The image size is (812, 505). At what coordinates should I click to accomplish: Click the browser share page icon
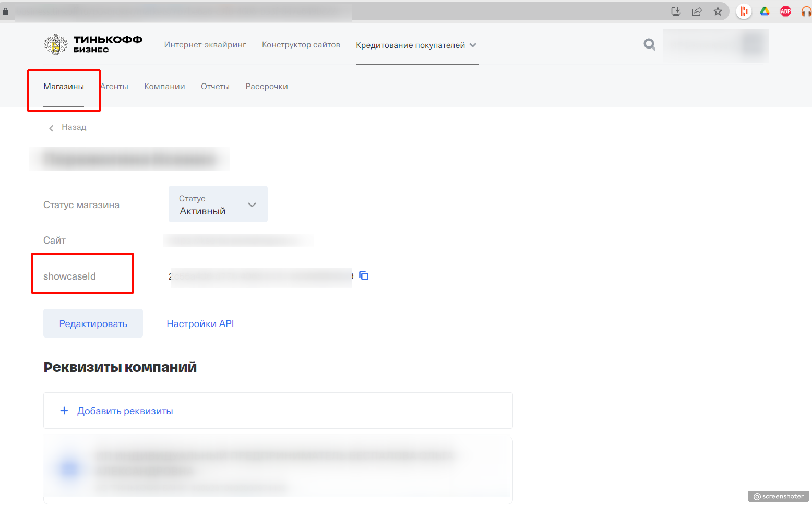click(x=697, y=11)
